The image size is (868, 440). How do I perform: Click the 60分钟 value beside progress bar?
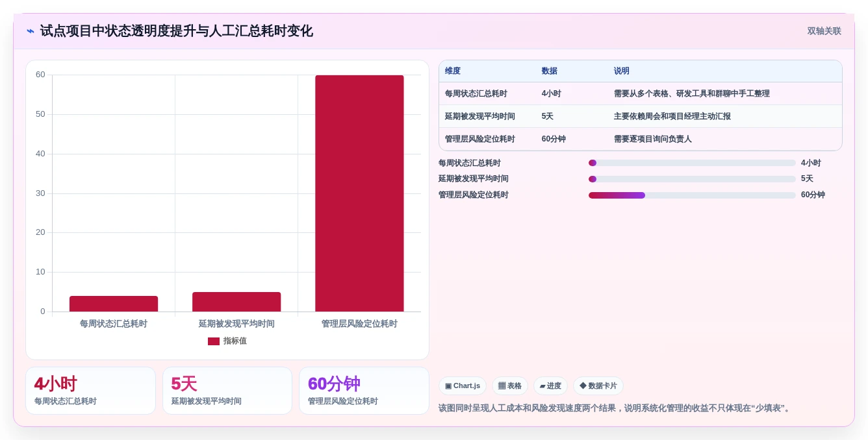pyautogui.click(x=813, y=195)
